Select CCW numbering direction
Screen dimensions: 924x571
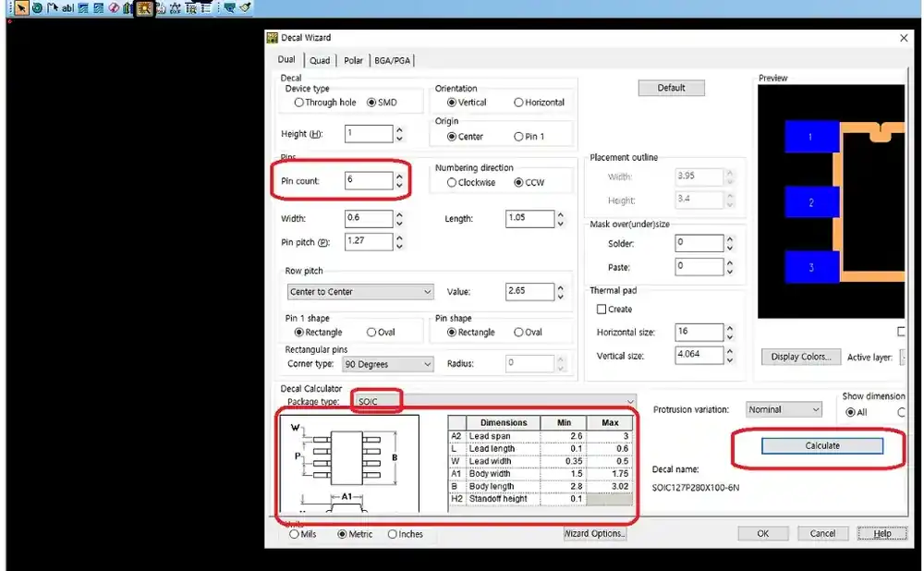[x=518, y=183]
